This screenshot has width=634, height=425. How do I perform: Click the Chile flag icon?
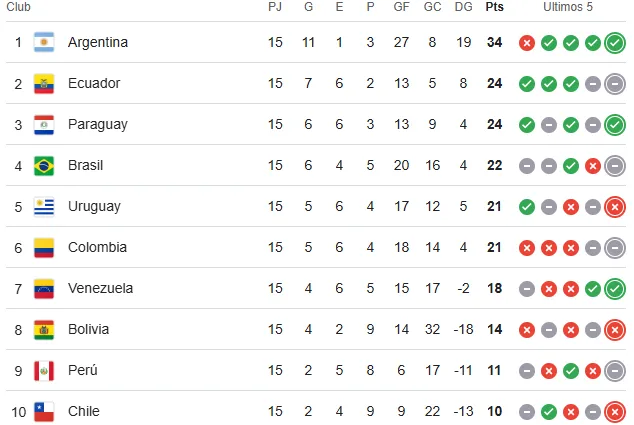point(43,411)
